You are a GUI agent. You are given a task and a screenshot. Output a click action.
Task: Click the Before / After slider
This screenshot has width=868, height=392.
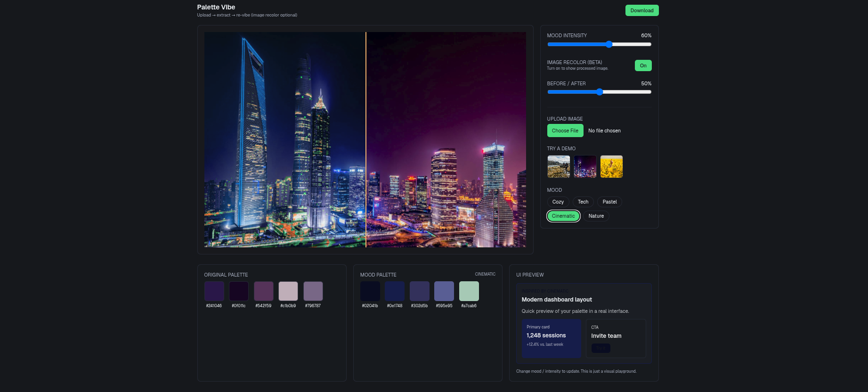coord(599,92)
